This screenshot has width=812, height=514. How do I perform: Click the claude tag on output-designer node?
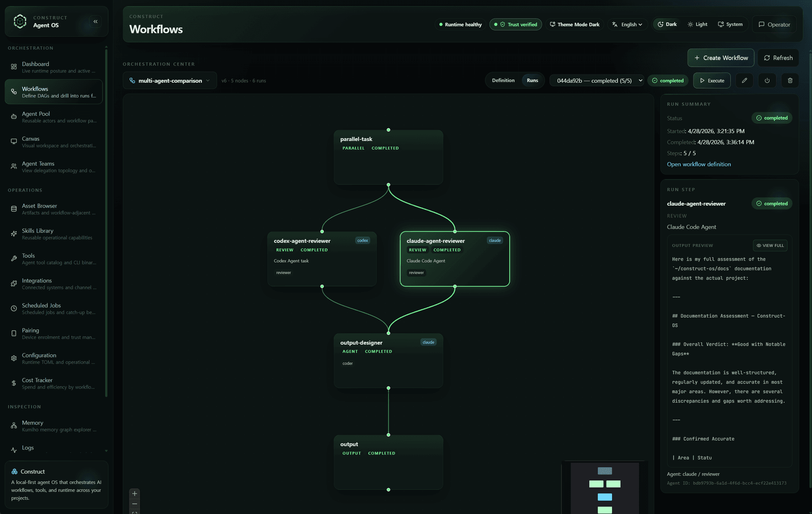(x=428, y=342)
